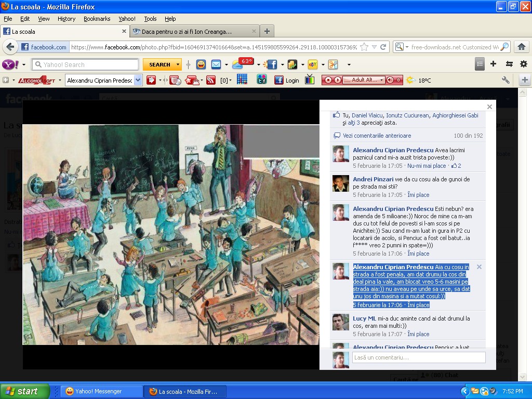Reload the page with the refresh icon
This screenshot has width=532, height=399.
(383, 47)
